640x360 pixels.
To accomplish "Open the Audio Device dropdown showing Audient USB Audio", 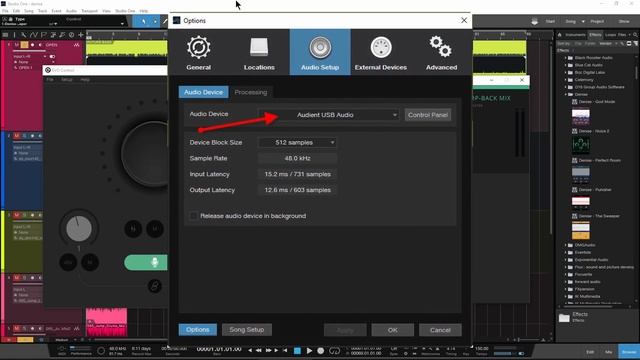I will [x=329, y=115].
